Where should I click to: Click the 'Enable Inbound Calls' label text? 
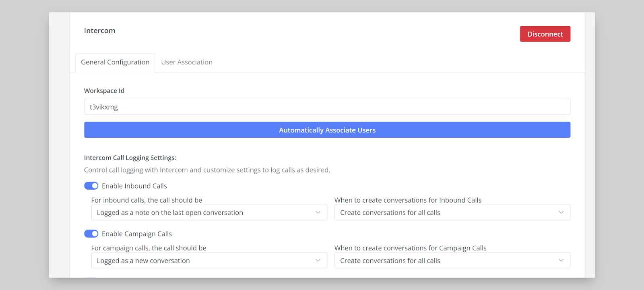click(134, 186)
